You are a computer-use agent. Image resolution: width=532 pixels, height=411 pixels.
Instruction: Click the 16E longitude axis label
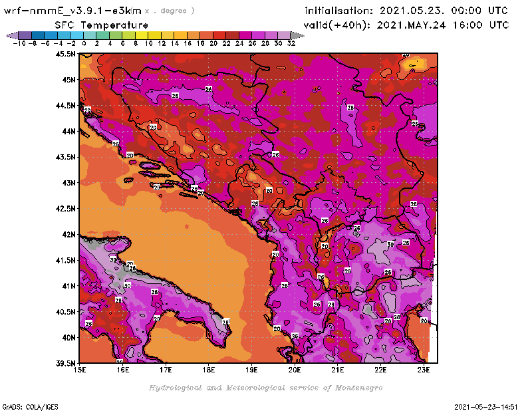click(x=123, y=370)
